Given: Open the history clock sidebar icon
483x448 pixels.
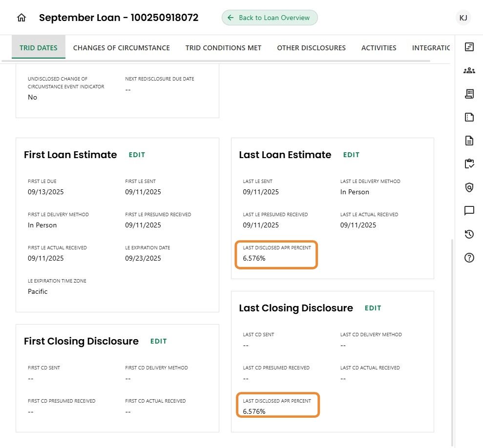Looking at the screenshot, I should click(469, 234).
